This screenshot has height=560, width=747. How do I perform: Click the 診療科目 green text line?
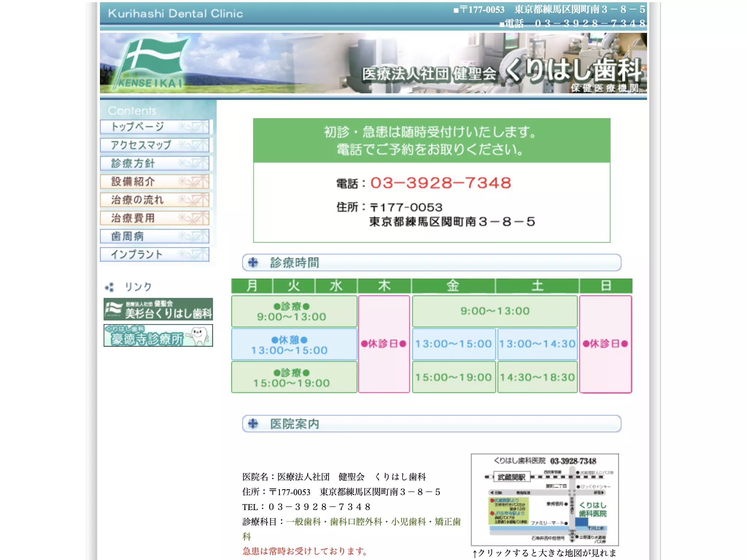coord(352,529)
